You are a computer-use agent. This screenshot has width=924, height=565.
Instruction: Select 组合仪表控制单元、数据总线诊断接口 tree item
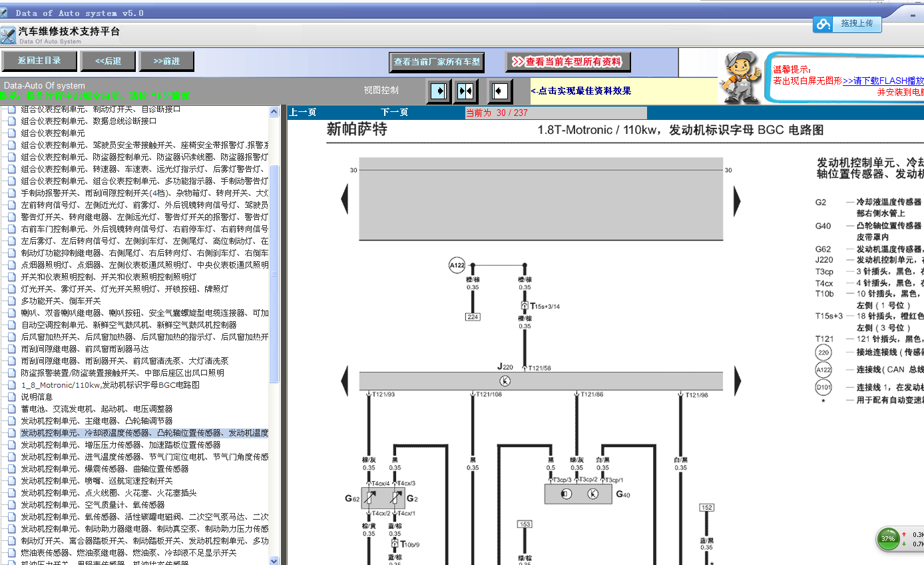[89, 121]
